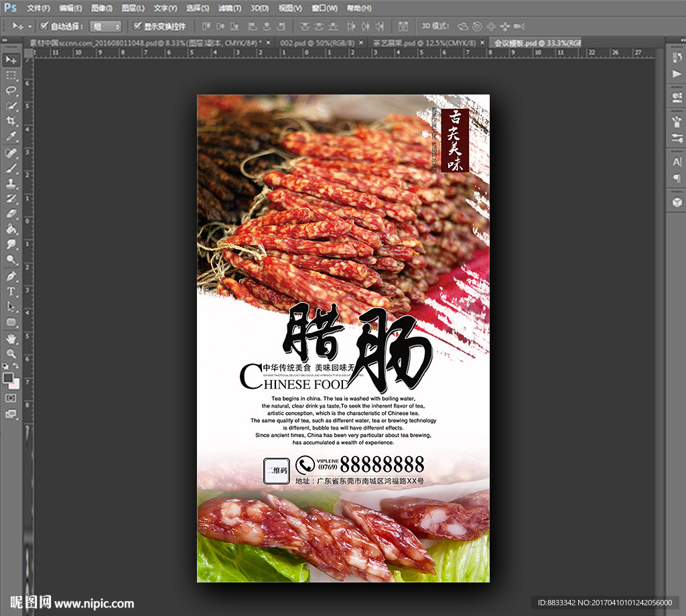Toggle the 自动选择 checkbox

[44, 26]
